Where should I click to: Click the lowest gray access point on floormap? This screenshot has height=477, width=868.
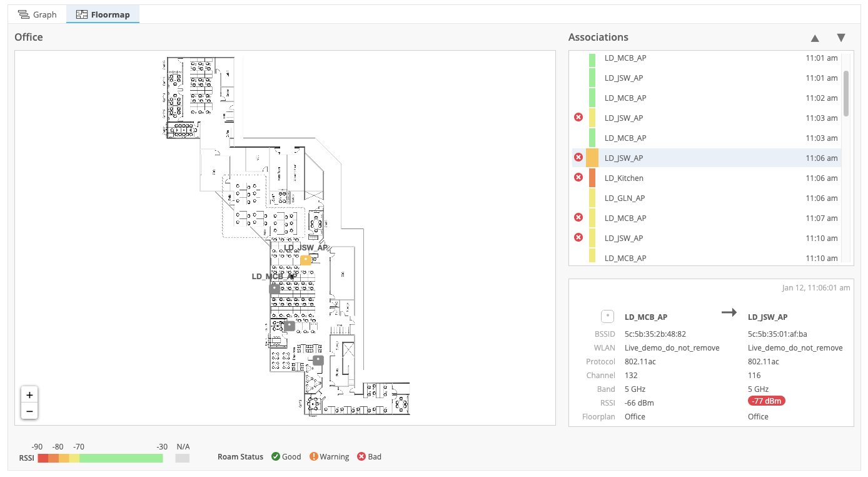pos(318,360)
